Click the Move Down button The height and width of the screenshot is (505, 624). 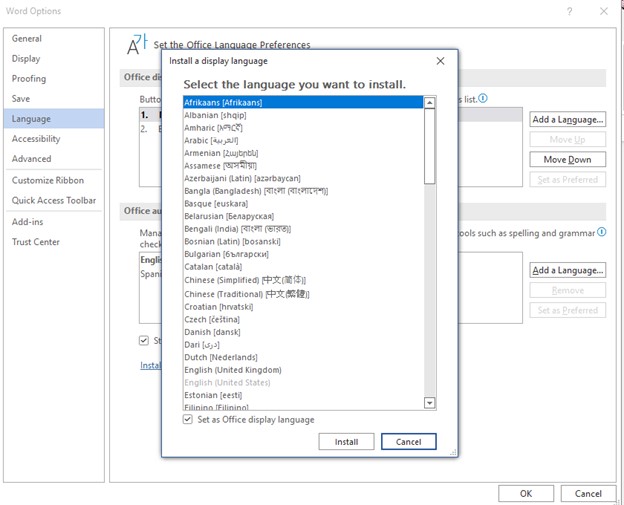567,160
